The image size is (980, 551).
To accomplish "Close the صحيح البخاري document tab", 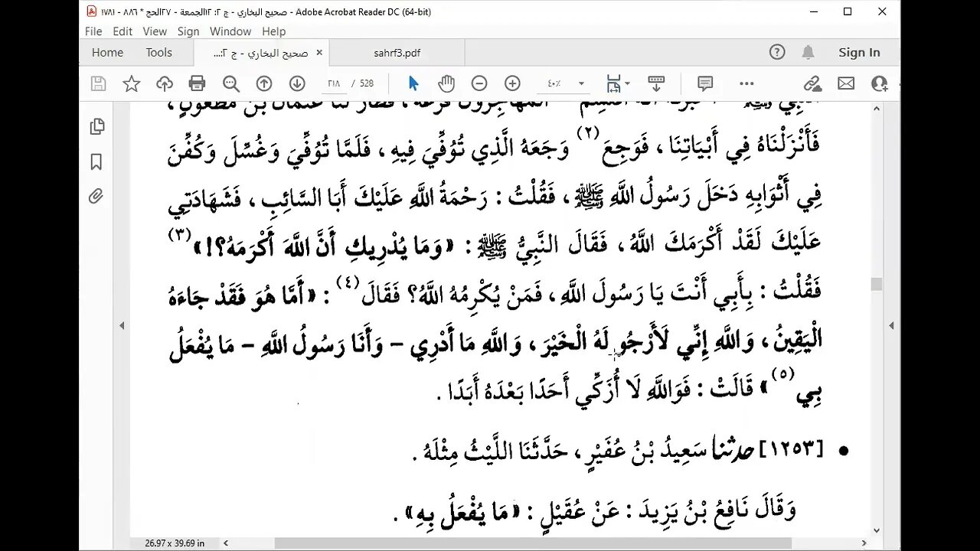I will 319,53.
